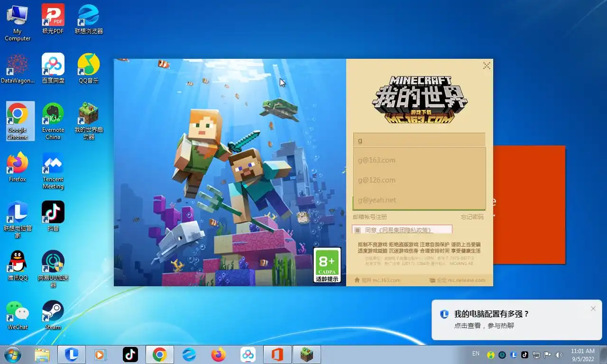The height and width of the screenshot is (364, 607).
Task: Close the Minecraft login window
Action: click(x=487, y=66)
